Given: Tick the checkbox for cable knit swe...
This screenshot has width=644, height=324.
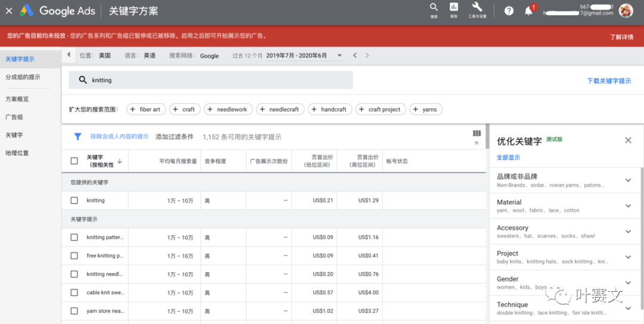Looking at the screenshot, I should pyautogui.click(x=74, y=293).
